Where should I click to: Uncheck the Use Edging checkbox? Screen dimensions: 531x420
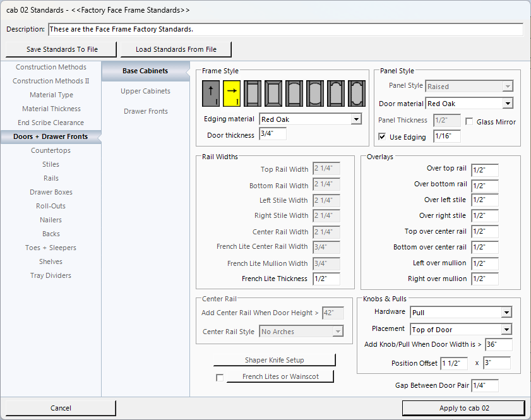[x=382, y=136]
